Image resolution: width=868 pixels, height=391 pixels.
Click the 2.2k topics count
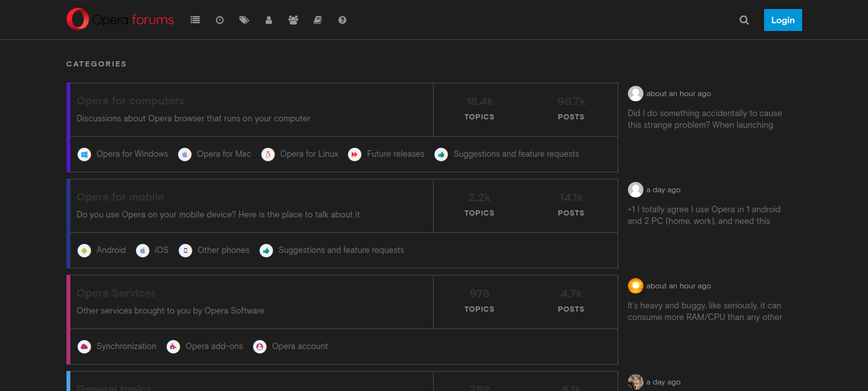click(x=479, y=197)
